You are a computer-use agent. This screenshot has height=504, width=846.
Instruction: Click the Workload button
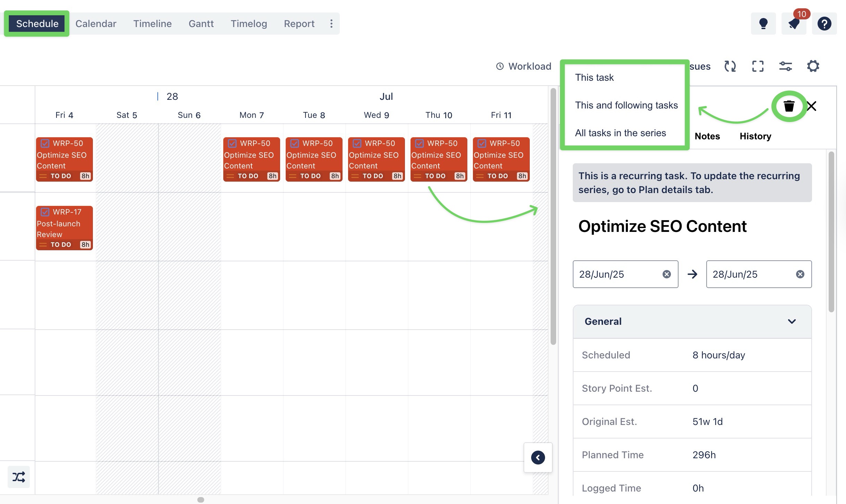[x=524, y=66]
